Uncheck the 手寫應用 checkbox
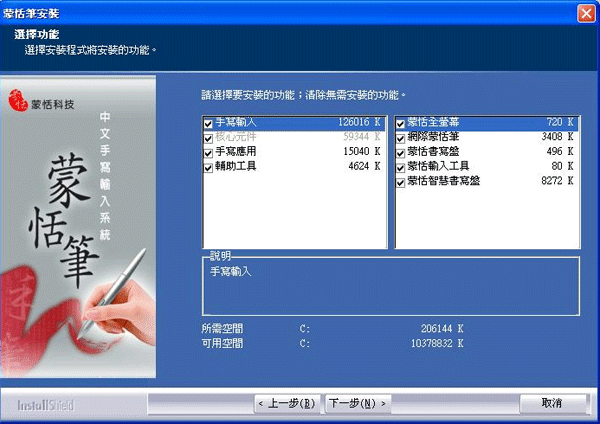This screenshot has width=600, height=424. pyautogui.click(x=208, y=153)
